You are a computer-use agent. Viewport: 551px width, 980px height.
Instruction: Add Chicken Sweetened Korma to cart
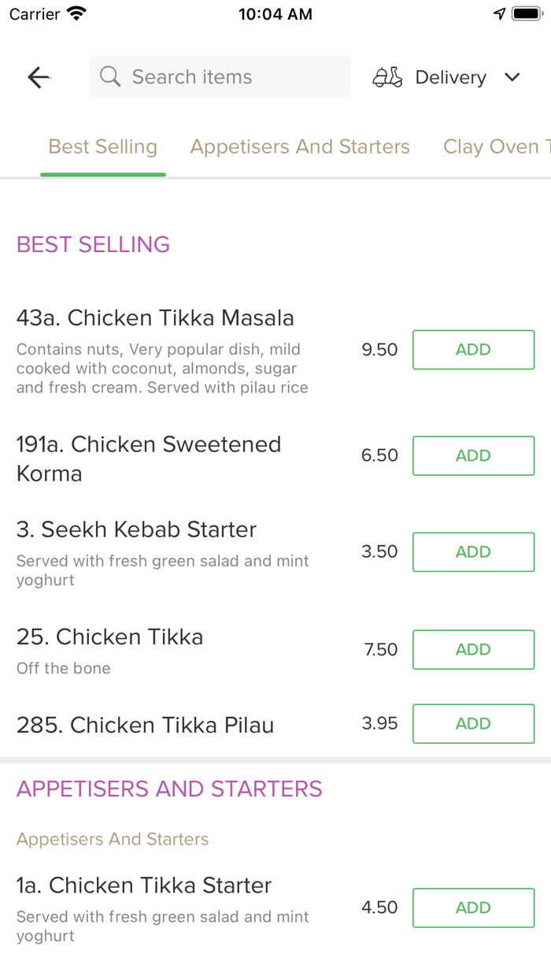coord(473,455)
